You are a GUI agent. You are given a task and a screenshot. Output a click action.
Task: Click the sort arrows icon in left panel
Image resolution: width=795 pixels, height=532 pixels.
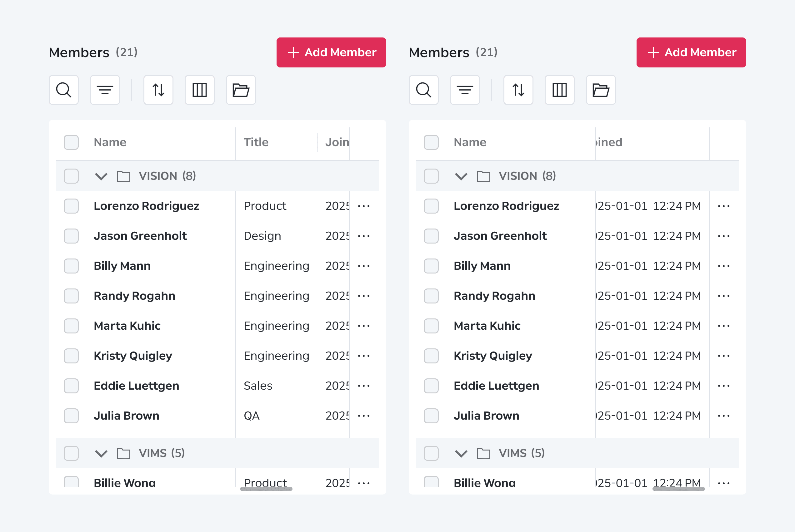click(158, 90)
